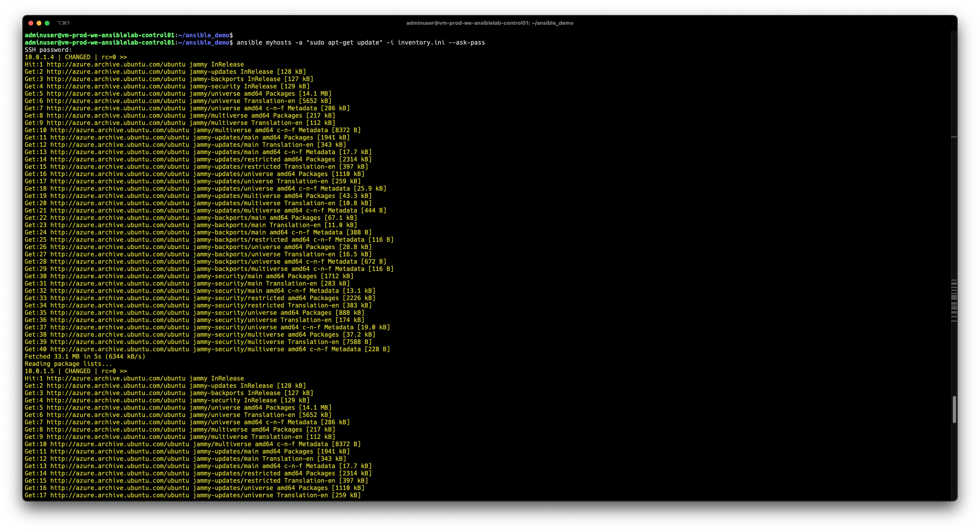Grab the vertical scrollbar thumb

click(954, 410)
